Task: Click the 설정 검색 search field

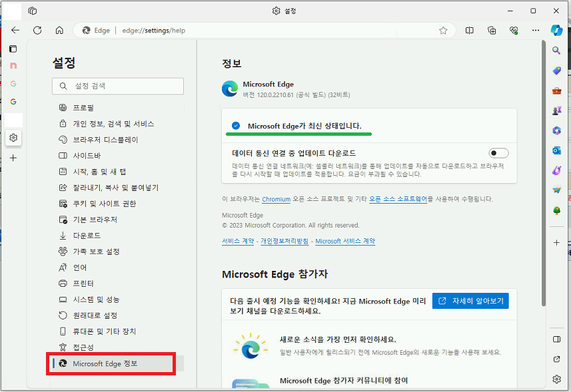Action: point(118,86)
